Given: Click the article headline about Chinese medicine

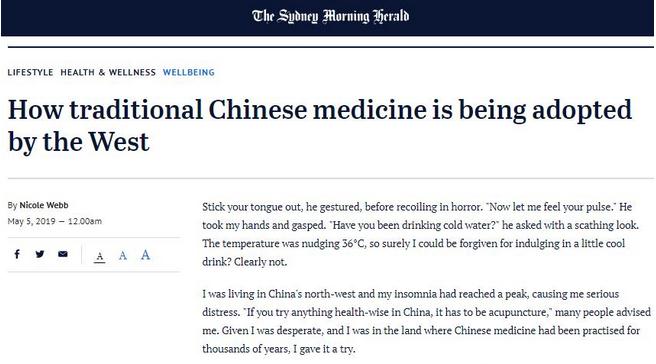Looking at the screenshot, I should pyautogui.click(x=320, y=126).
